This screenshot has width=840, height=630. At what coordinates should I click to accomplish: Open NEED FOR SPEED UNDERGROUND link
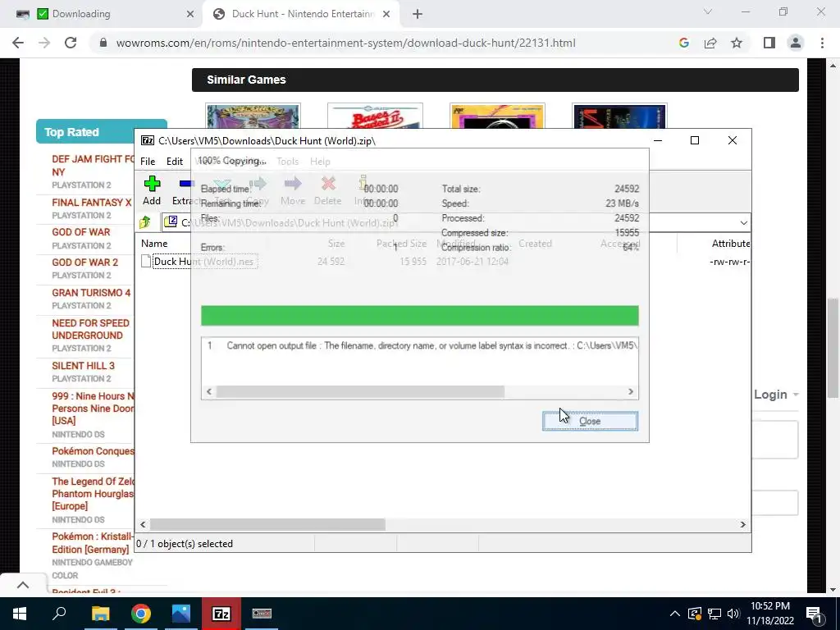(90, 329)
